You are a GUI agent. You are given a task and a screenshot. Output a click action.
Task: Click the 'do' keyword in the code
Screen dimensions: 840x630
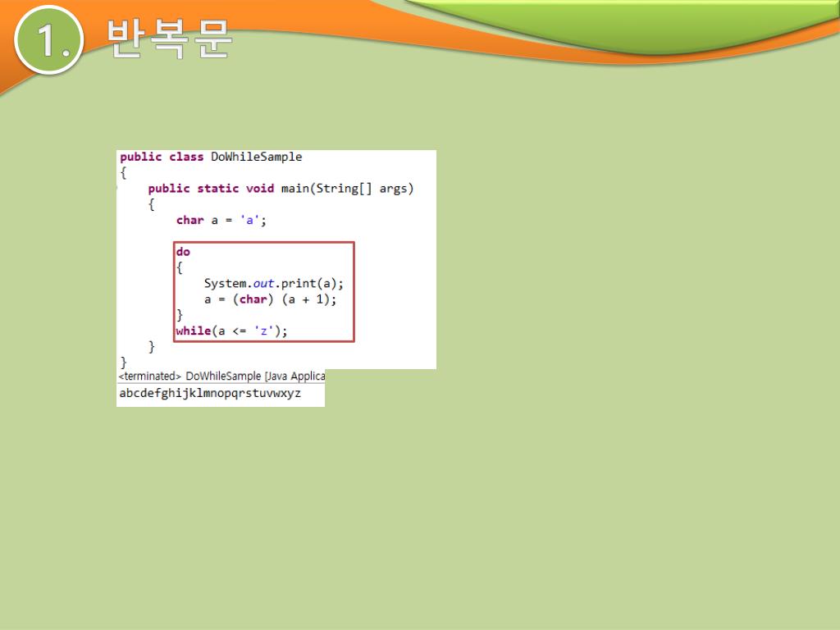(x=183, y=252)
